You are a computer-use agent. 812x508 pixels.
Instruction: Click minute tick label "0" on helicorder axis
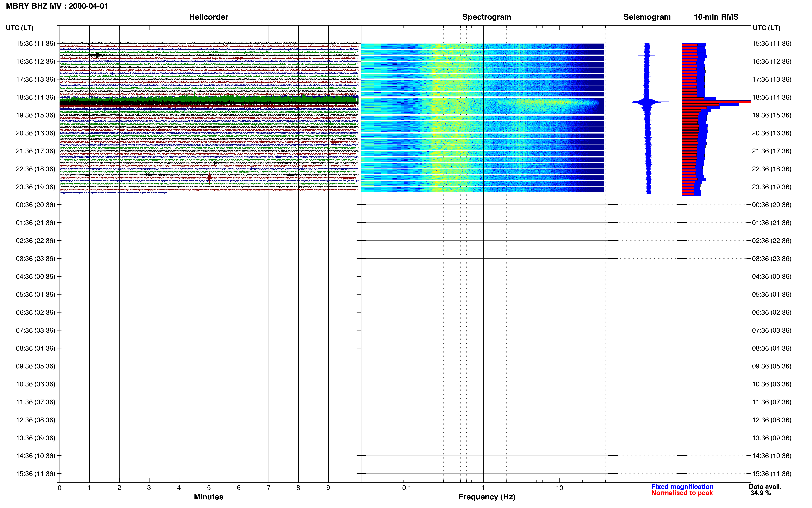(x=59, y=488)
